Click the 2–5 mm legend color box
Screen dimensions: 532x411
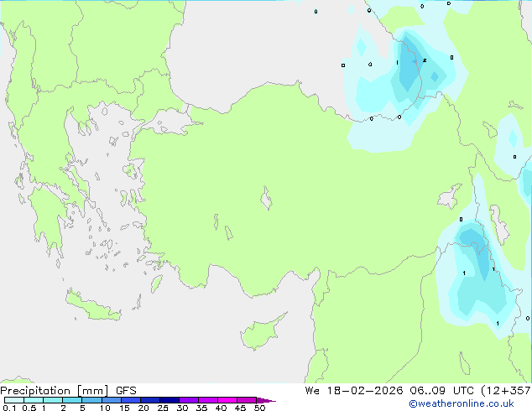pos(72,400)
